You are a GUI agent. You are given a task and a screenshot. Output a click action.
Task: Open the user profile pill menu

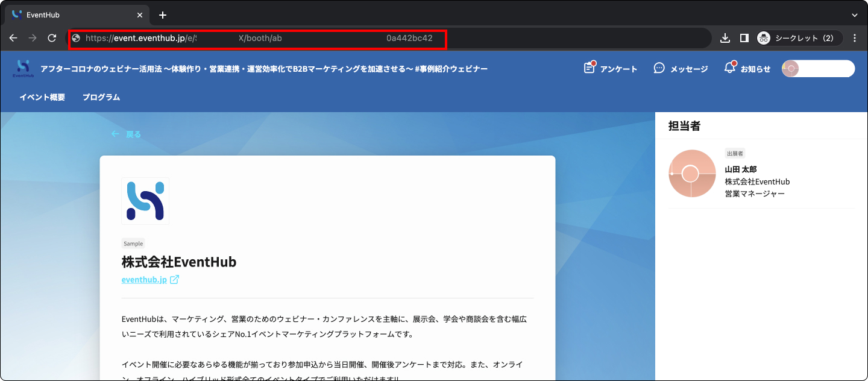818,69
